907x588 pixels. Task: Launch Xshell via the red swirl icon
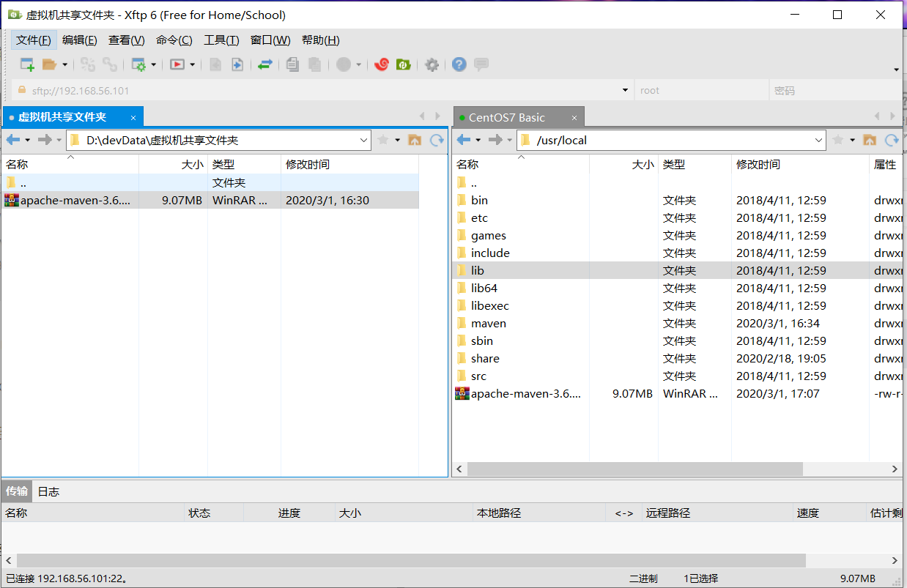[381, 64]
